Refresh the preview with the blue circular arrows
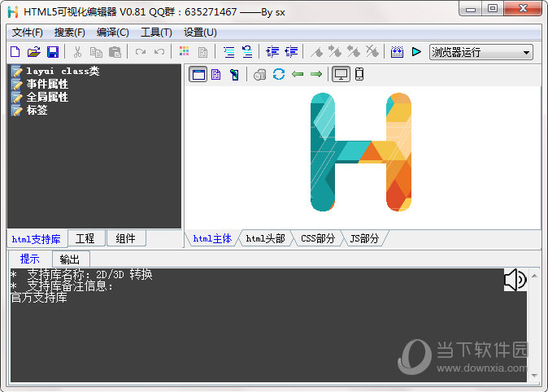 (279, 74)
